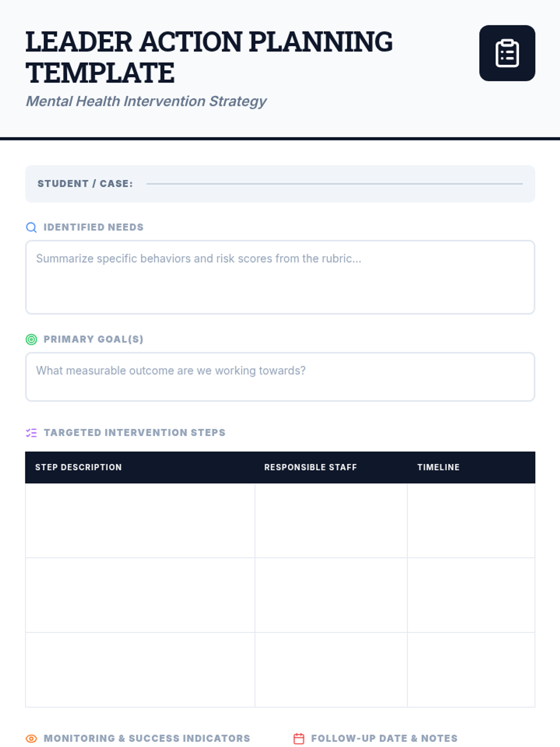Click the orange eye icon for Monitoring

[x=31, y=739]
